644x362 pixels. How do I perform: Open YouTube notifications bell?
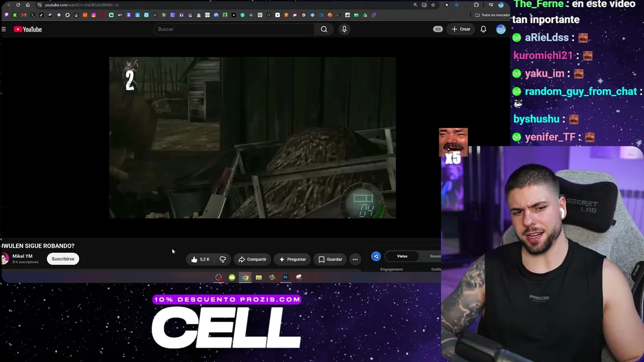point(483,29)
